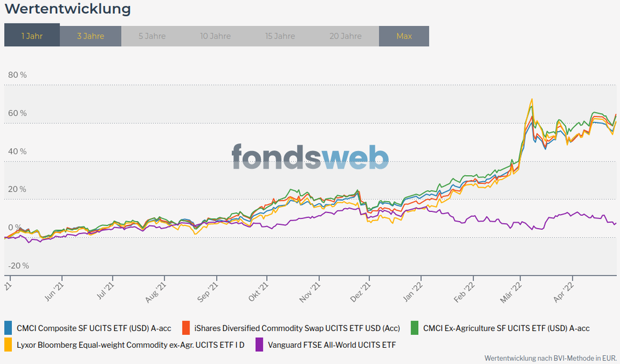The height and width of the screenshot is (364, 620).
Task: Click the purple Vanguard FTSE legend swatch
Action: click(259, 344)
